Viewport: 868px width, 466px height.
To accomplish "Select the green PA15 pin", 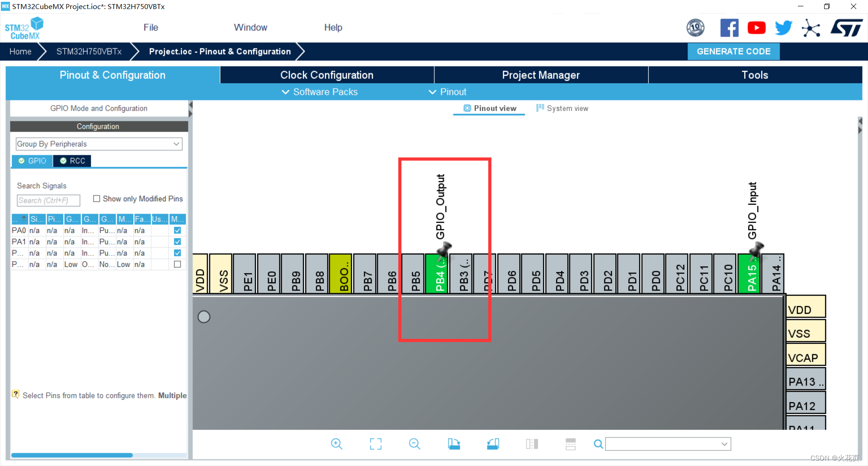I will (x=750, y=274).
